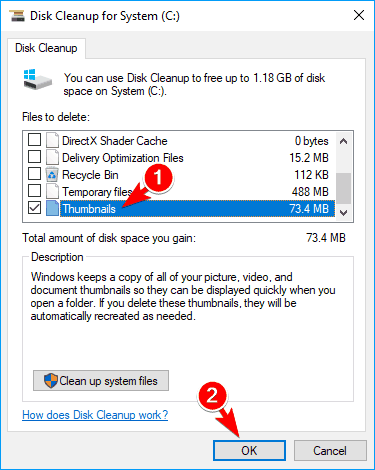Image resolution: width=375 pixels, height=470 pixels.
Task: Click shield icon on Clean up system files
Action: pyautogui.click(x=51, y=380)
